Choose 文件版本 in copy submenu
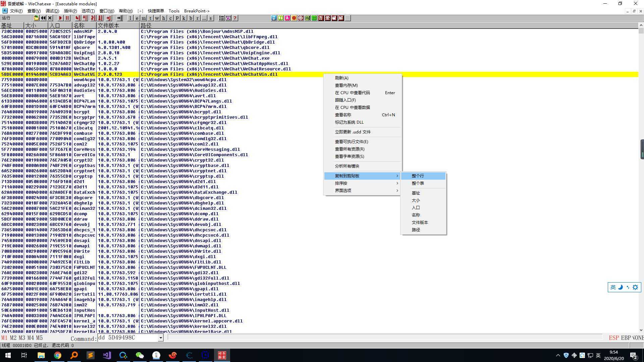Viewport: 644px width, 362px height. pyautogui.click(x=423, y=223)
